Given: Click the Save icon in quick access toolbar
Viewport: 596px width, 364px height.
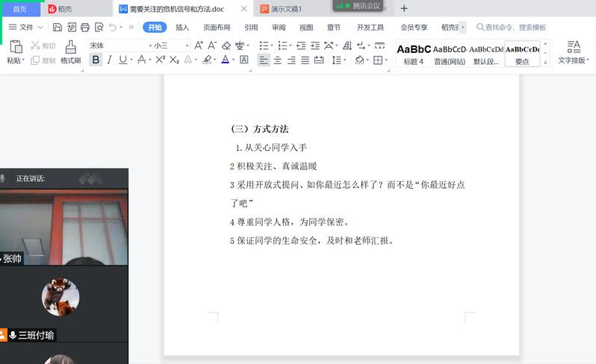Looking at the screenshot, I should point(58,28).
